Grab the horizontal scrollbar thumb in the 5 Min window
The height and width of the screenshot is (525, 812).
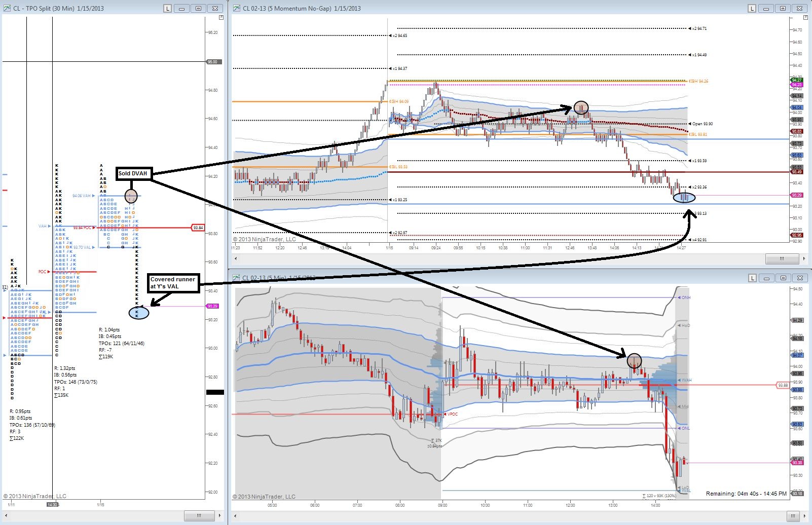pos(793,515)
